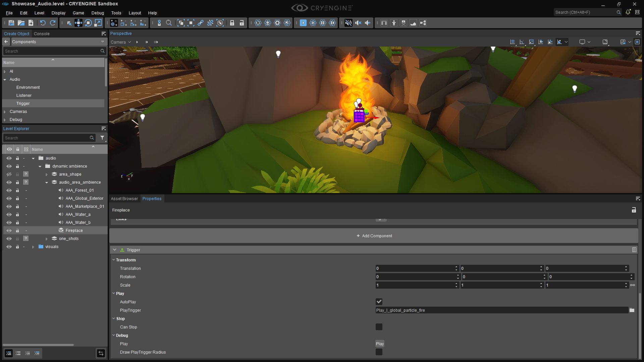Open the Tools menu

click(x=116, y=13)
